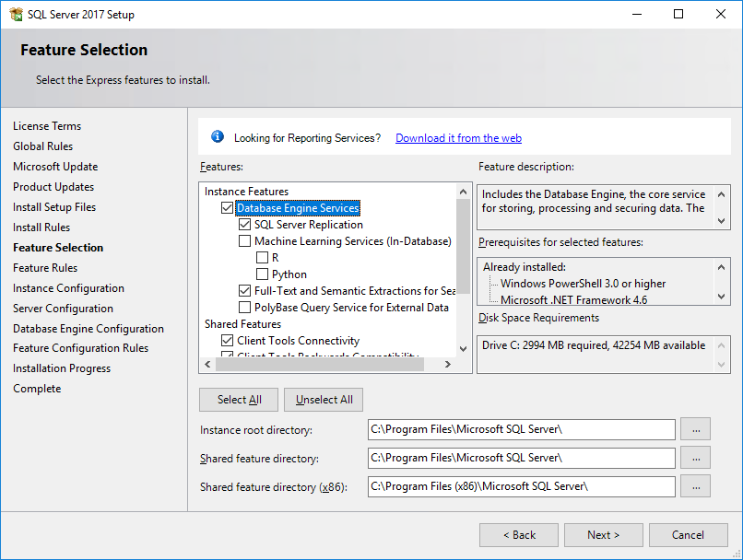Screen dimensions: 743x560
Task: Toggle the Database Engine Services checkbox
Action: click(228, 208)
